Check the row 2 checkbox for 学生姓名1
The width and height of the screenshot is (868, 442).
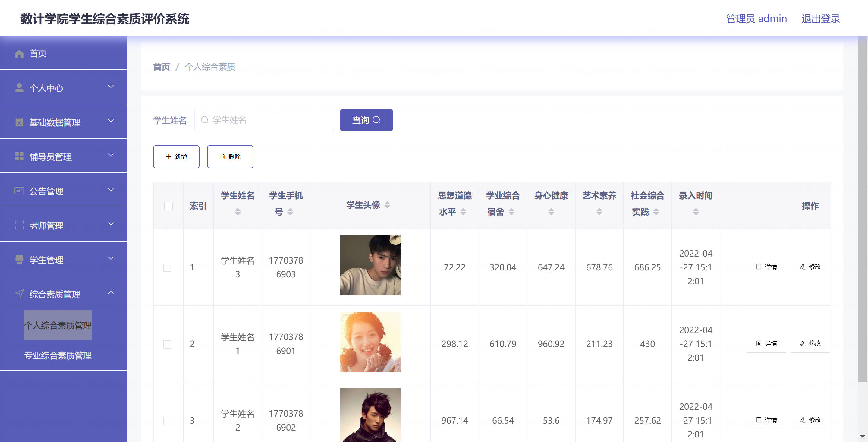click(x=167, y=344)
